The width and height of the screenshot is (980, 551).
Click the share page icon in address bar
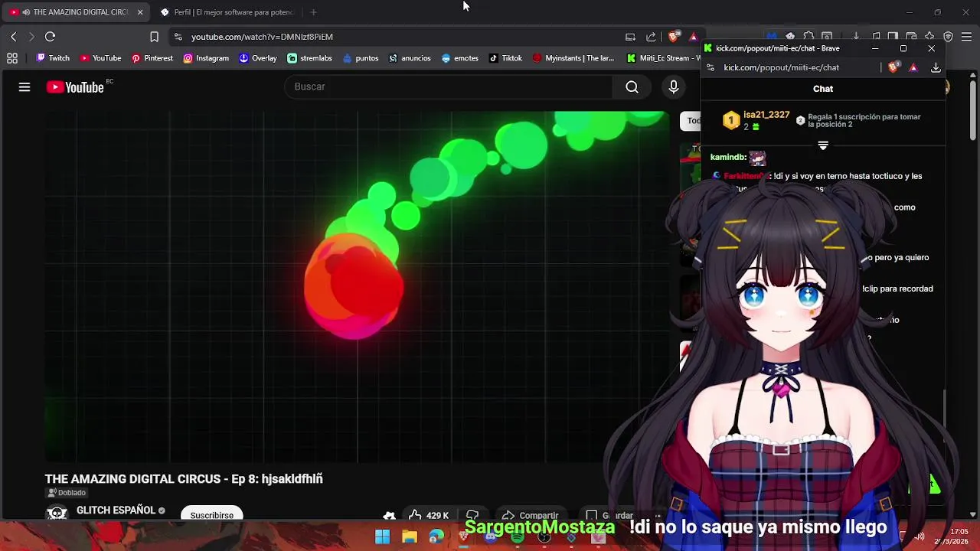(x=651, y=37)
